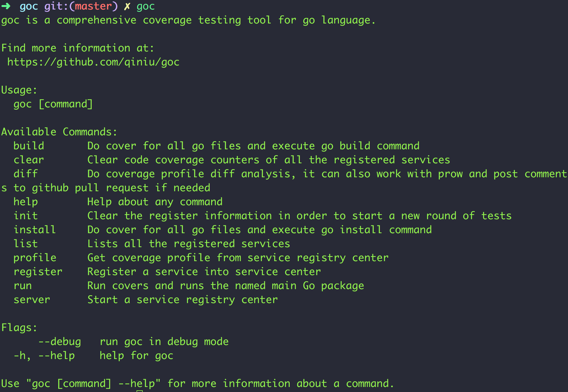Click the red 'master' branch name
568x392 pixels.
93,6
